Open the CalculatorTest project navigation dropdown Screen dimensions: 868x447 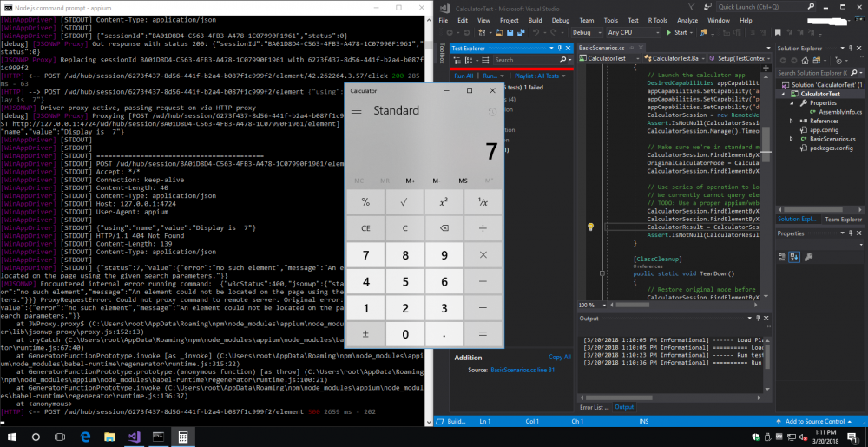click(x=609, y=59)
